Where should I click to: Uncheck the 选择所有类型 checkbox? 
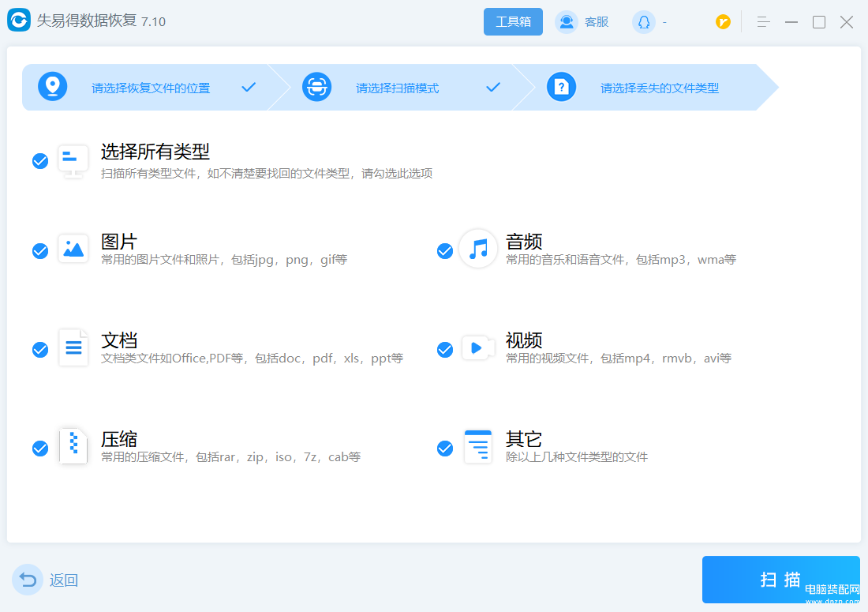pos(40,161)
